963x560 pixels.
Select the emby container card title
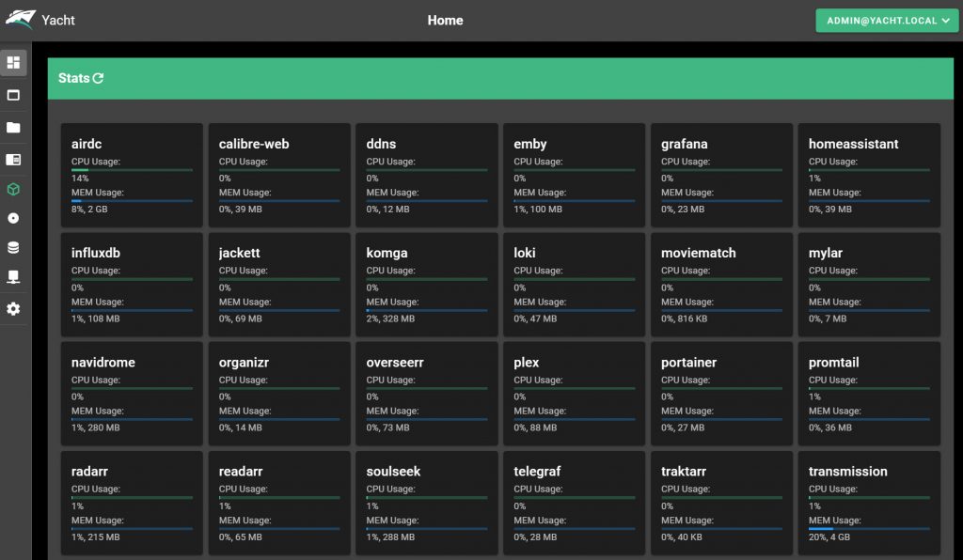pyautogui.click(x=530, y=144)
